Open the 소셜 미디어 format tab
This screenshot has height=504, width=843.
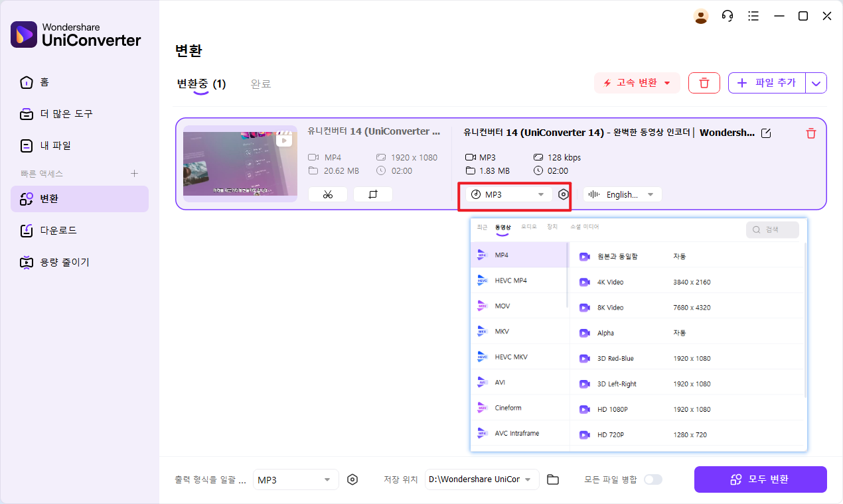coord(584,227)
